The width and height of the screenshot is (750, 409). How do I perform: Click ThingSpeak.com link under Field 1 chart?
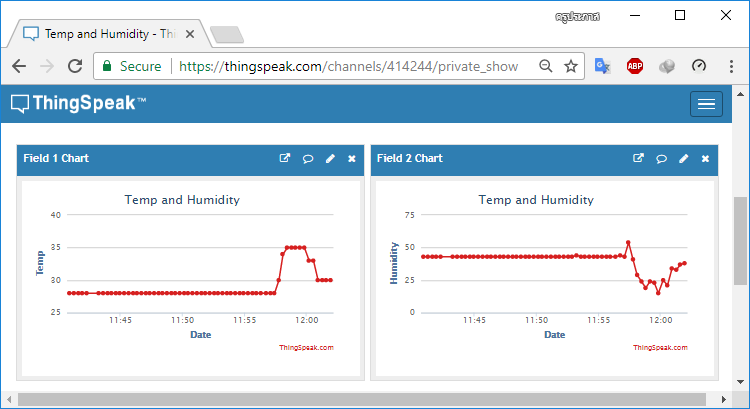tap(306, 347)
